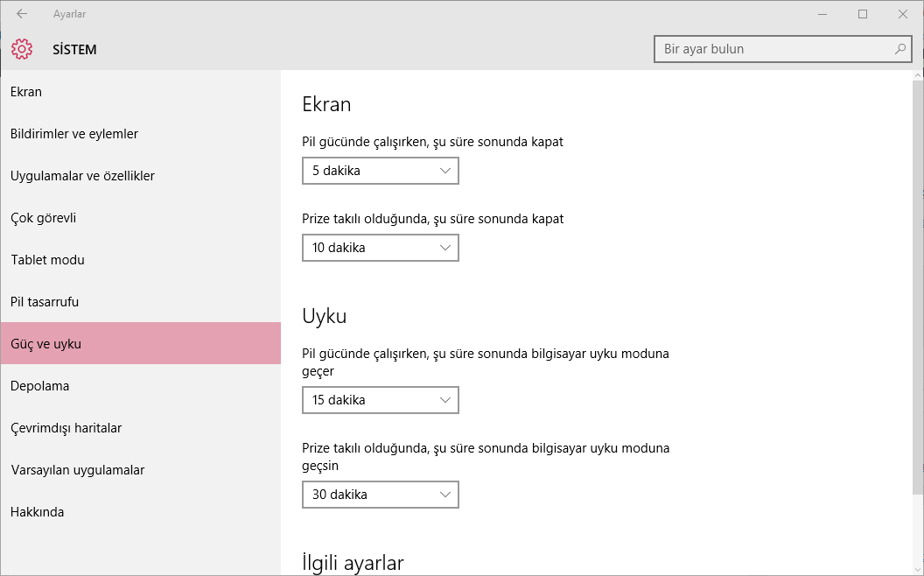Image resolution: width=924 pixels, height=576 pixels.
Task: Click inside the Bir ayar bulun search field
Action: coord(770,49)
